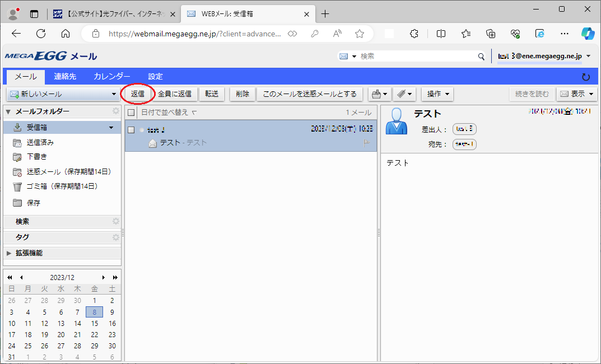
Task: Expand the 操作 dropdown menu
Action: click(437, 94)
